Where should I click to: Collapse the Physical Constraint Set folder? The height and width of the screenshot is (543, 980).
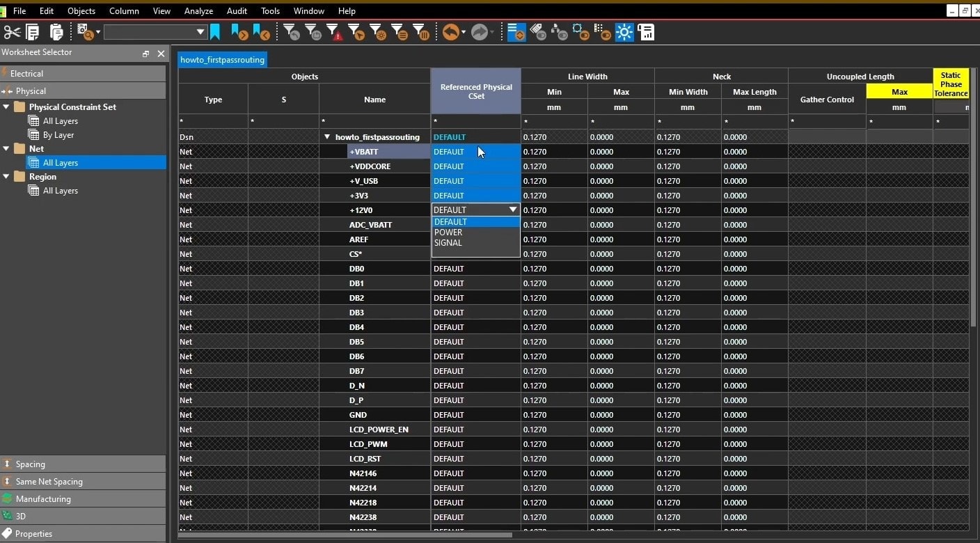[x=6, y=107]
